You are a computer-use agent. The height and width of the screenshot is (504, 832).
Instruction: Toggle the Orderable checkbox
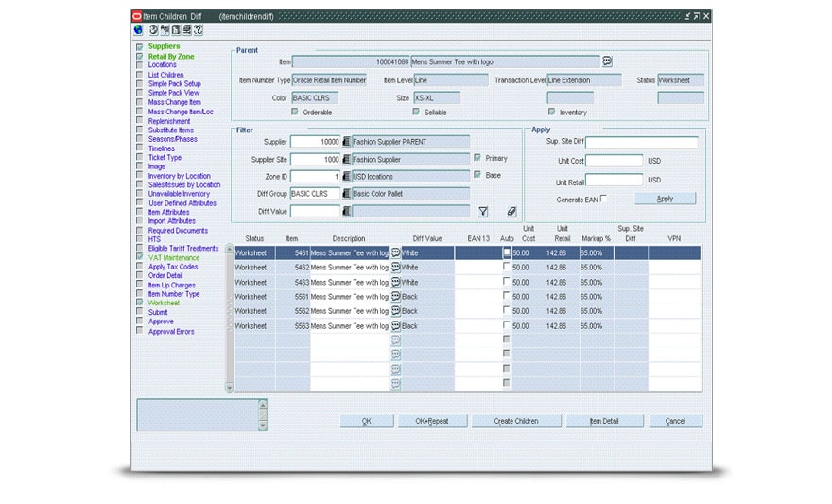pyautogui.click(x=295, y=112)
